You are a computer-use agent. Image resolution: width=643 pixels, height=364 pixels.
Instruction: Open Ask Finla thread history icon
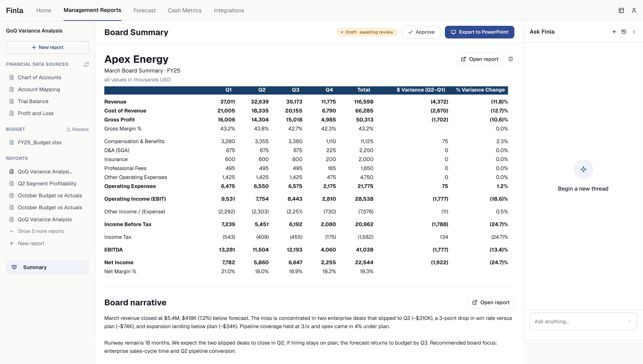click(x=624, y=32)
